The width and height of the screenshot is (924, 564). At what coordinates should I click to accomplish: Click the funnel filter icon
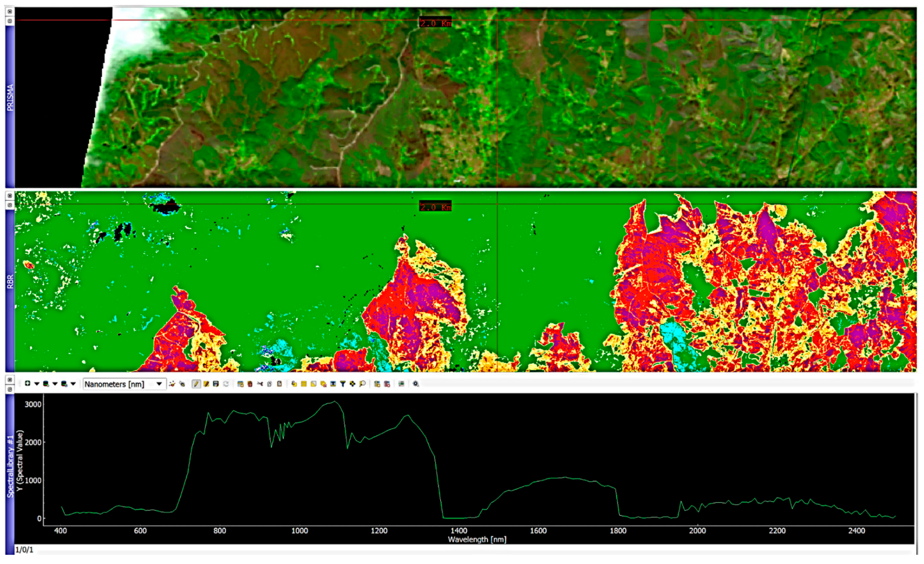[343, 384]
